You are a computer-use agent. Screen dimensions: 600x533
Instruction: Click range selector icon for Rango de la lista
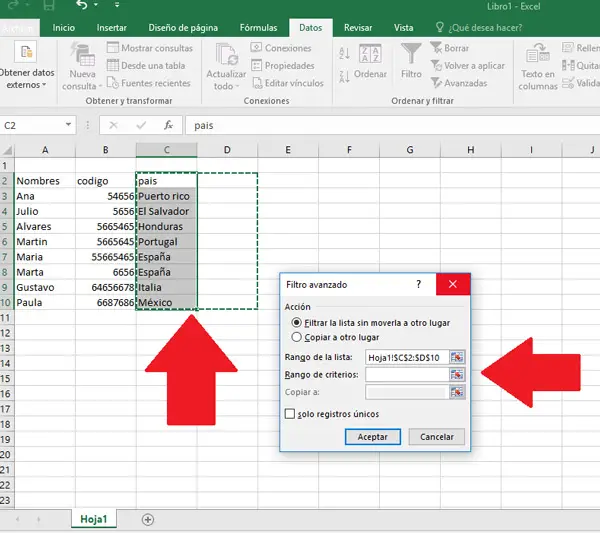[457, 357]
